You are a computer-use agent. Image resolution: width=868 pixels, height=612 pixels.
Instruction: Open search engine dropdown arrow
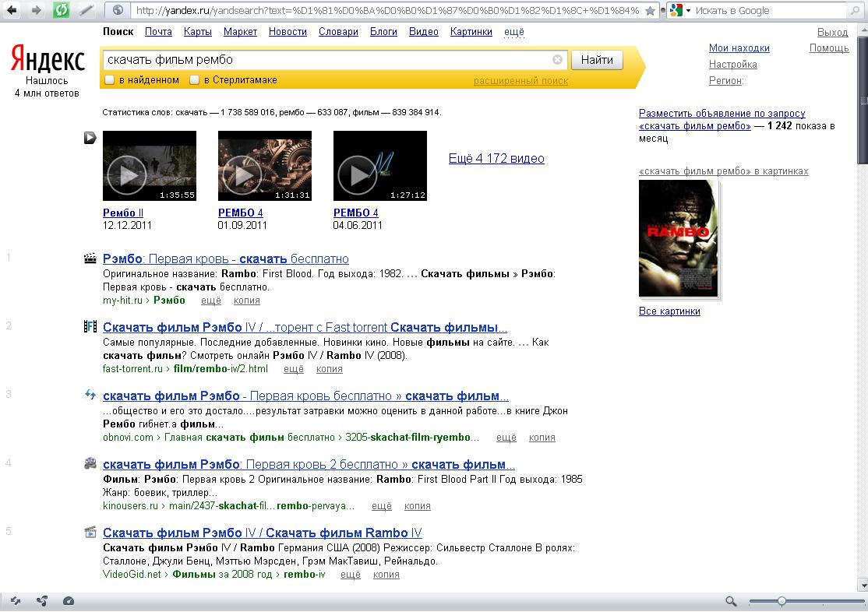[688, 11]
